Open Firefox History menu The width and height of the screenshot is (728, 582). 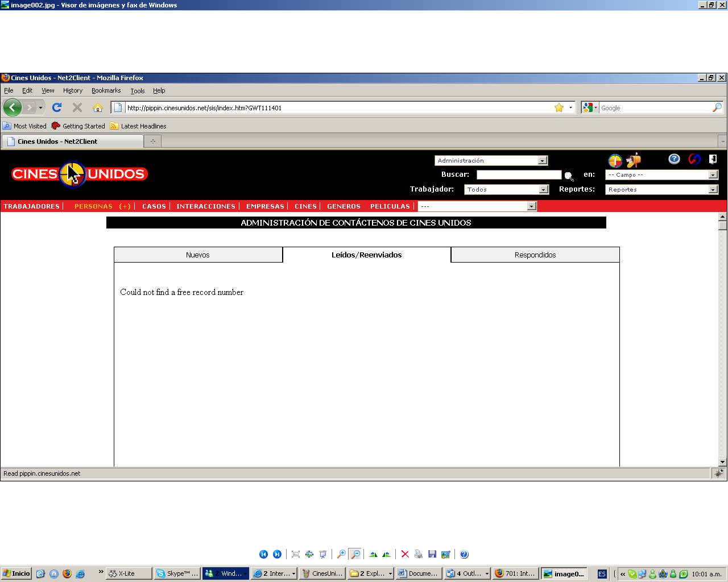click(73, 90)
